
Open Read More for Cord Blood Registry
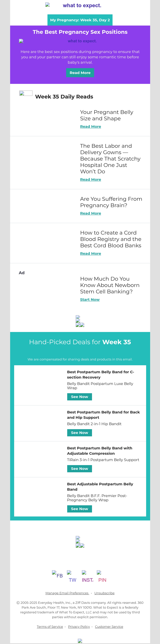point(90,253)
